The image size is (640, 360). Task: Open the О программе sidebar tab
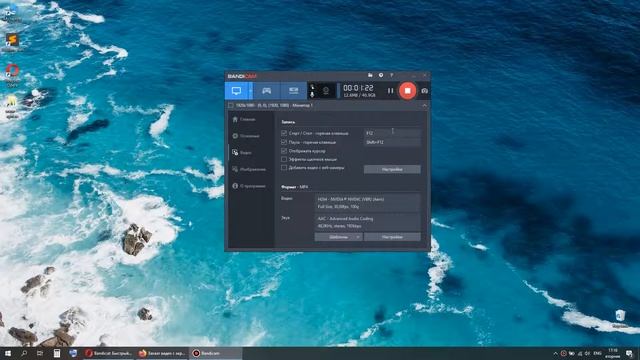(250, 186)
